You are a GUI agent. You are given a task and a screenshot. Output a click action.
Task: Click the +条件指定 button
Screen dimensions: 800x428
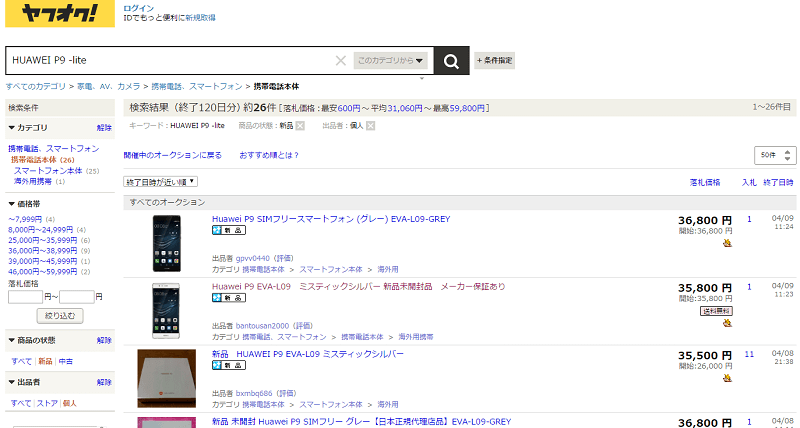coord(494,61)
